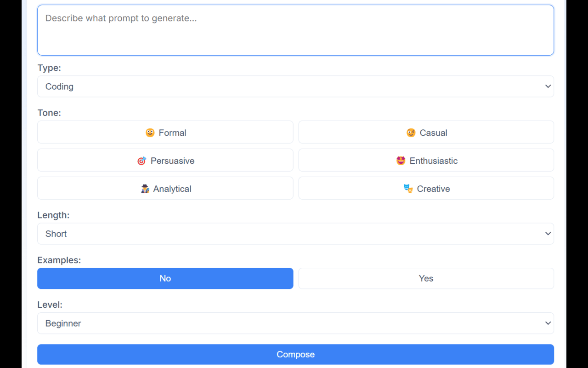Open the Type dropdown showing Coding
This screenshot has width=588, height=368.
[295, 86]
